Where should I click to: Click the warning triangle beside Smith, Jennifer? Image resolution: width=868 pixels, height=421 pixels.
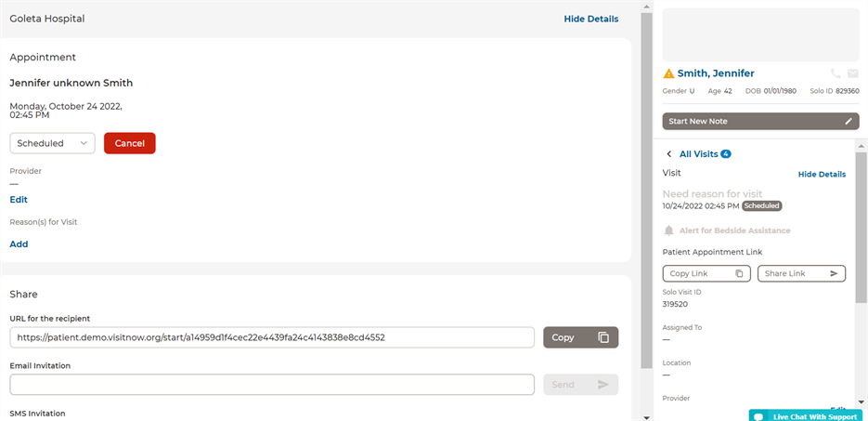(x=668, y=73)
